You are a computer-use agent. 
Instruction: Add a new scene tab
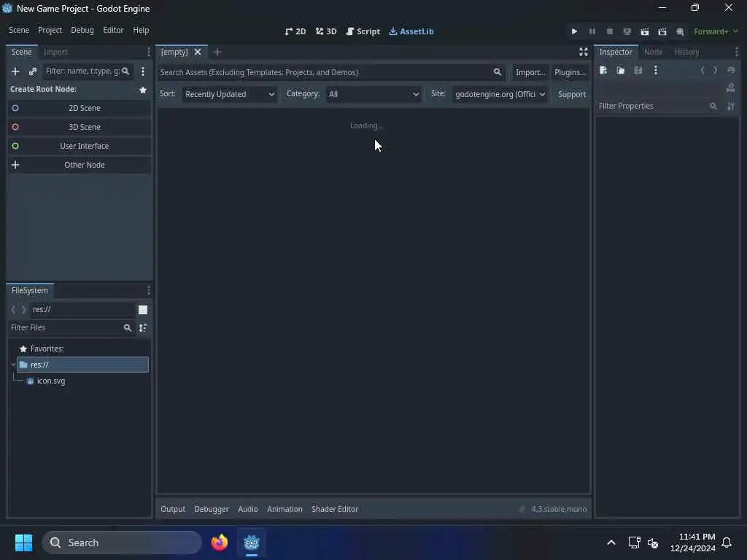point(217,52)
